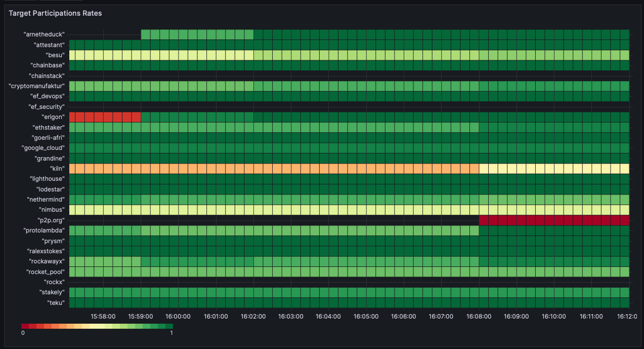
Task: Click the 16:00:00 time axis label
Action: click(178, 316)
